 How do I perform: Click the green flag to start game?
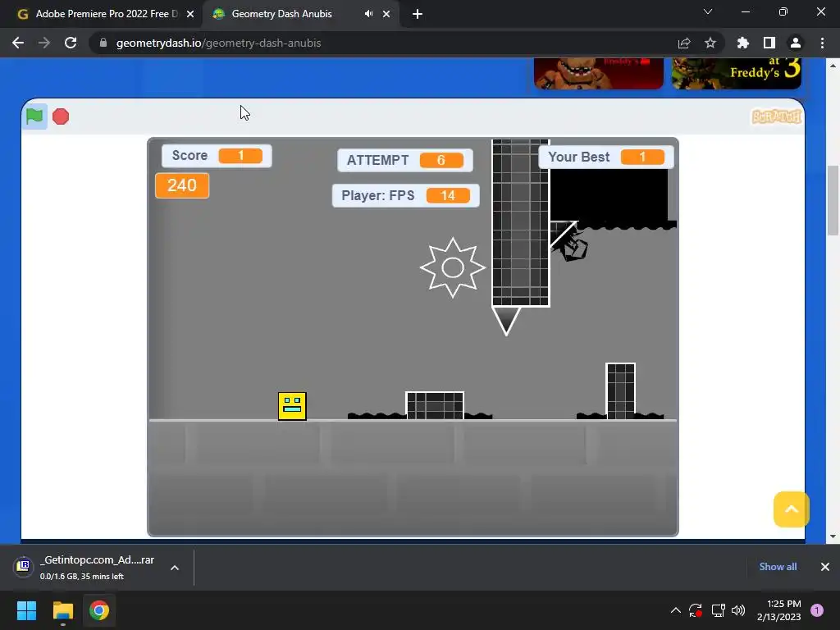point(34,116)
